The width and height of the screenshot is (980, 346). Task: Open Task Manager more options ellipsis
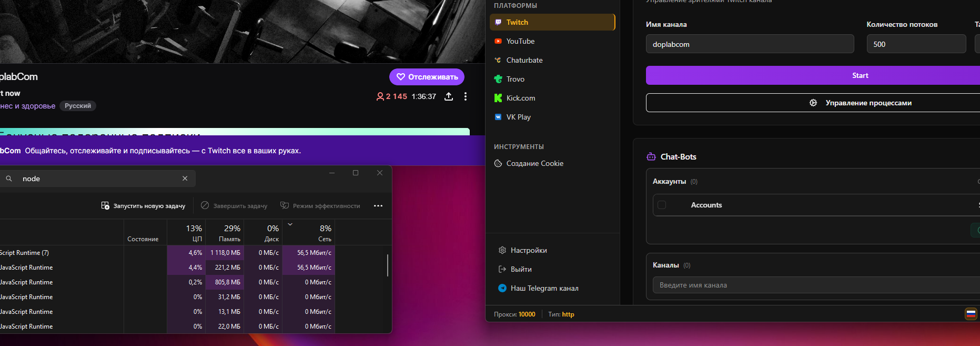(378, 206)
